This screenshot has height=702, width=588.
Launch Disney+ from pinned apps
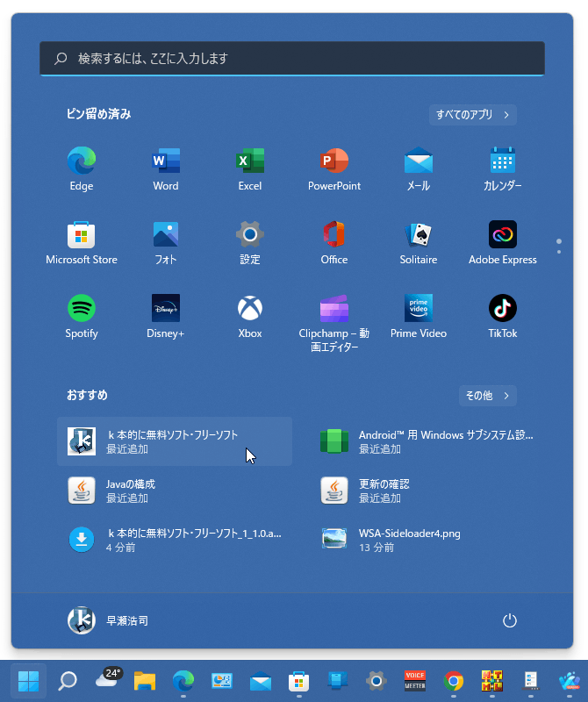tap(166, 317)
